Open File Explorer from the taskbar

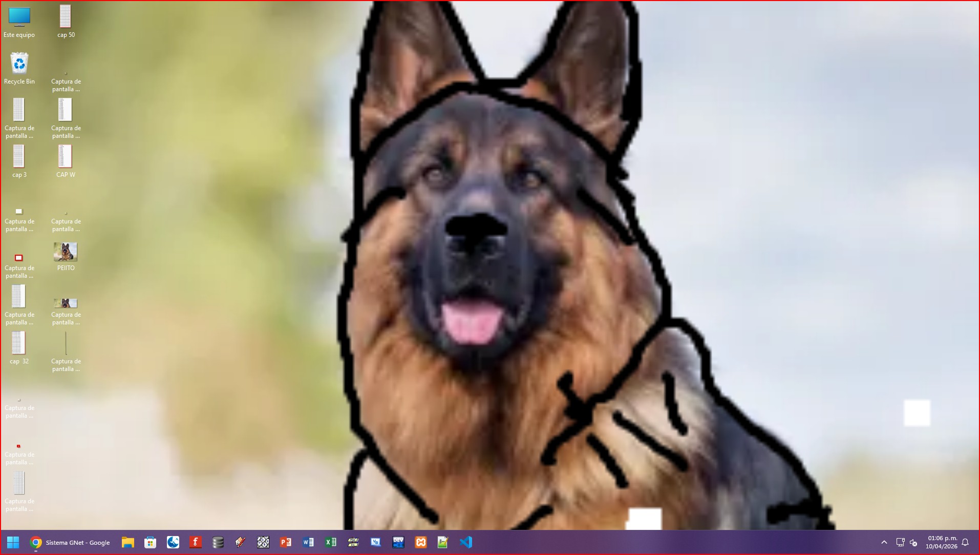[127, 542]
